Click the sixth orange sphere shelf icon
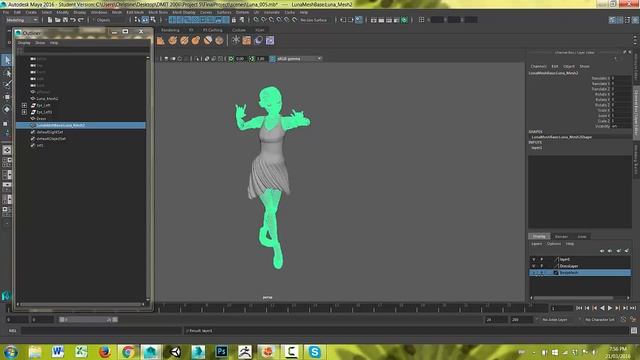This screenshot has width=640, height=360. [220, 40]
